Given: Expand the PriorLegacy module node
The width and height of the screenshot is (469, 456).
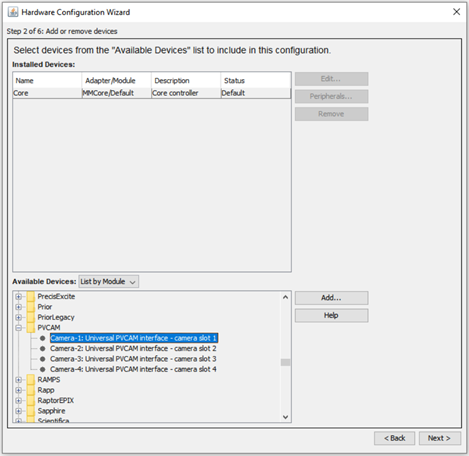Looking at the screenshot, I should pyautogui.click(x=19, y=317).
